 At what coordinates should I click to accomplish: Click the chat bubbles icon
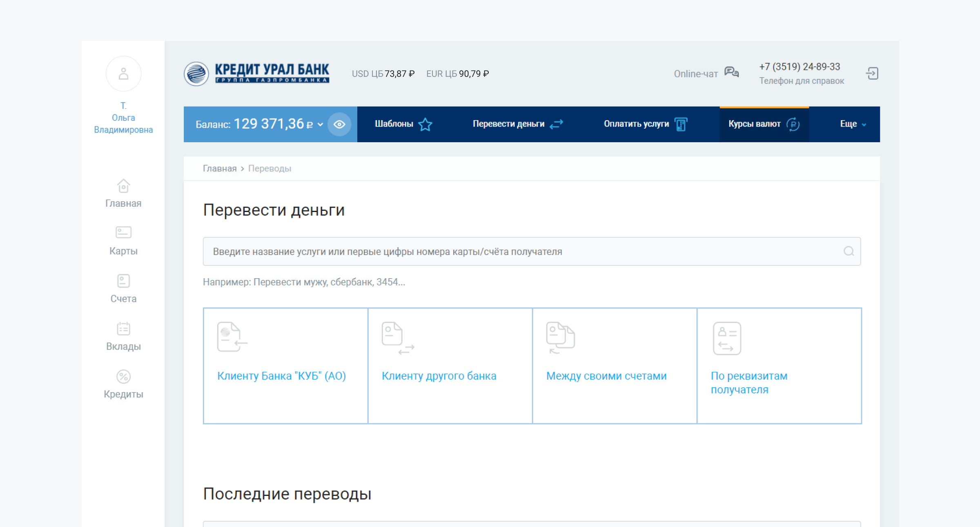click(731, 72)
